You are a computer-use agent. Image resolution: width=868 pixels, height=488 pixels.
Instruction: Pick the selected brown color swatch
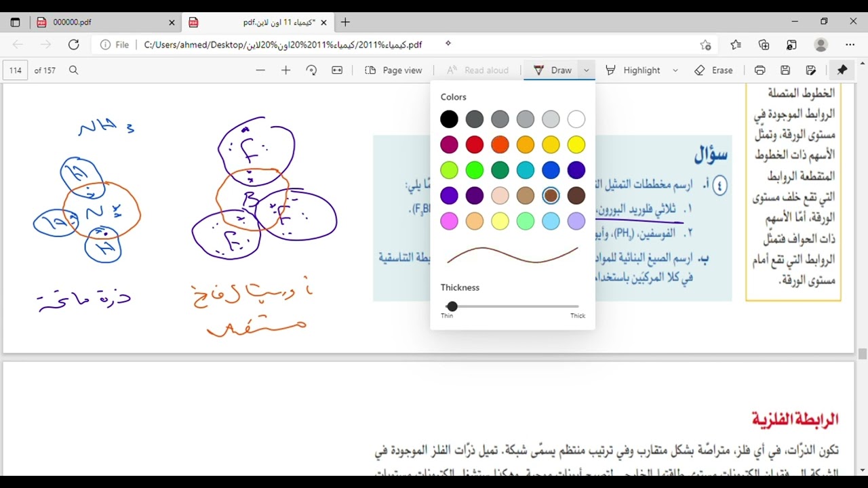click(551, 196)
